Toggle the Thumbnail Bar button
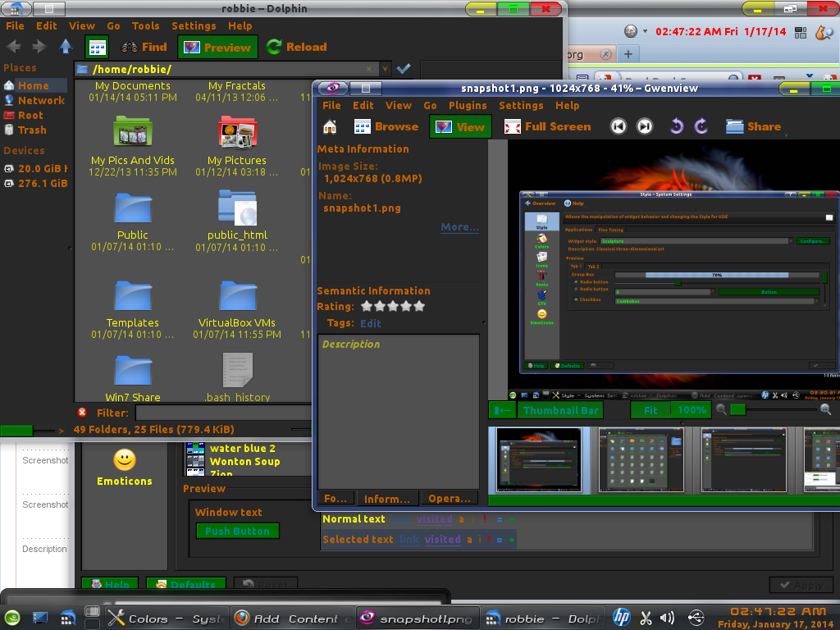The image size is (840, 630). tap(560, 410)
